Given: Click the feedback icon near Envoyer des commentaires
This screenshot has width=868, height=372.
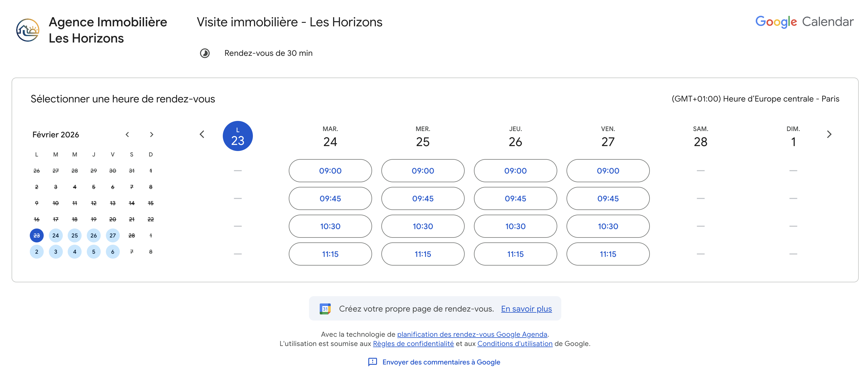Looking at the screenshot, I should pyautogui.click(x=372, y=362).
